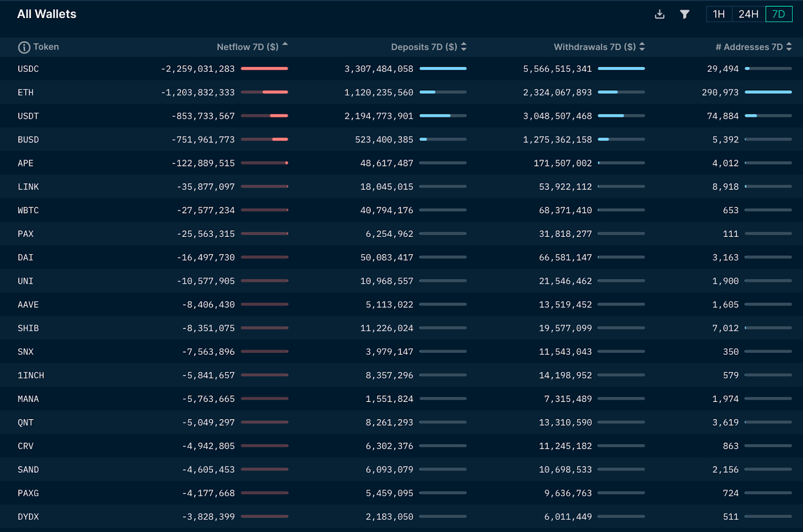Select the 1INCH token
Image resolution: width=803 pixels, height=532 pixels.
pos(31,375)
